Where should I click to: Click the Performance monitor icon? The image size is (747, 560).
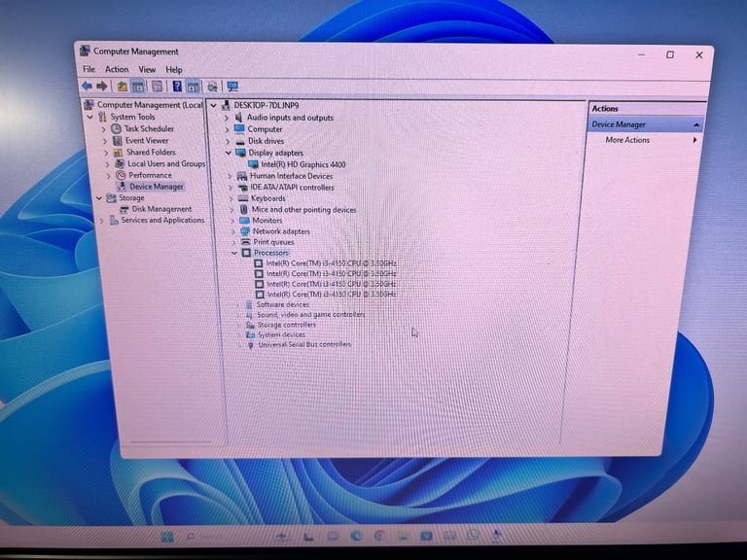(x=121, y=175)
